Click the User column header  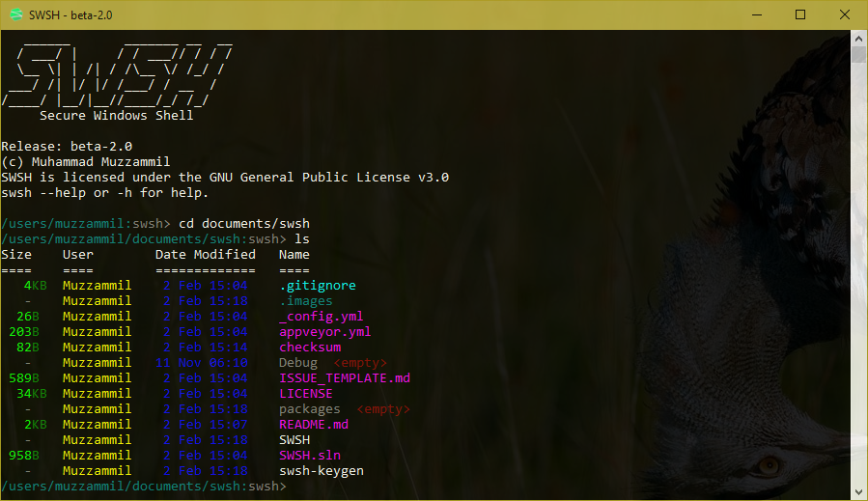78,255
